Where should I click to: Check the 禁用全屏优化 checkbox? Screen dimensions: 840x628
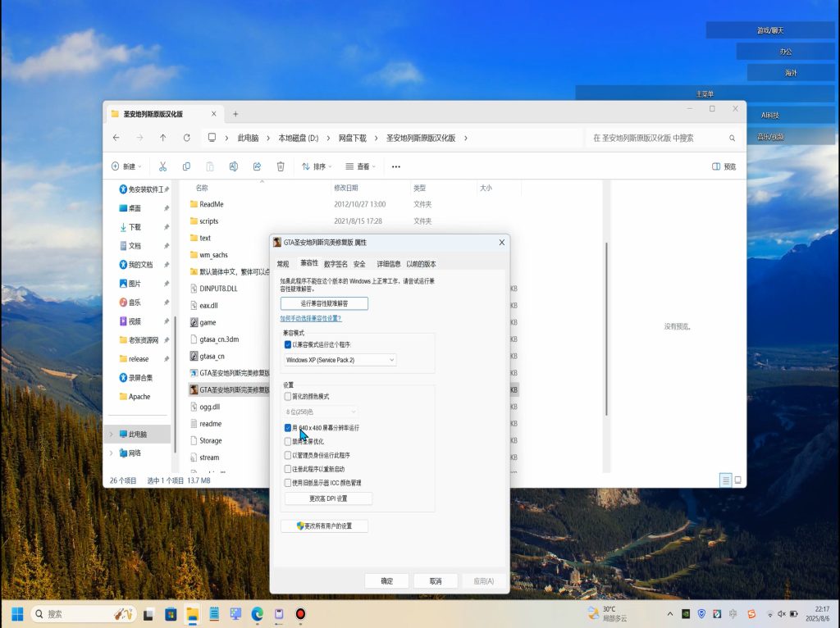(x=288, y=442)
